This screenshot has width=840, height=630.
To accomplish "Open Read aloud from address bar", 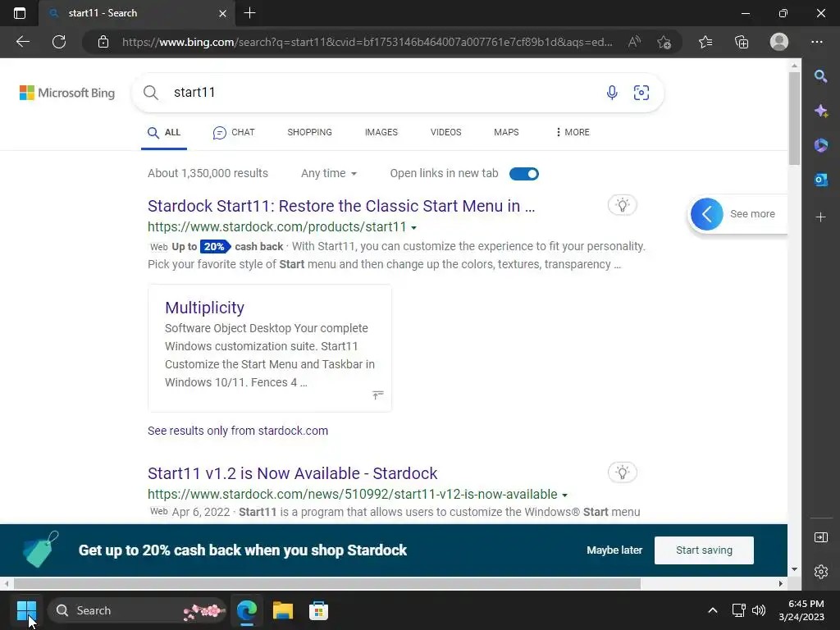I will pos(634,42).
